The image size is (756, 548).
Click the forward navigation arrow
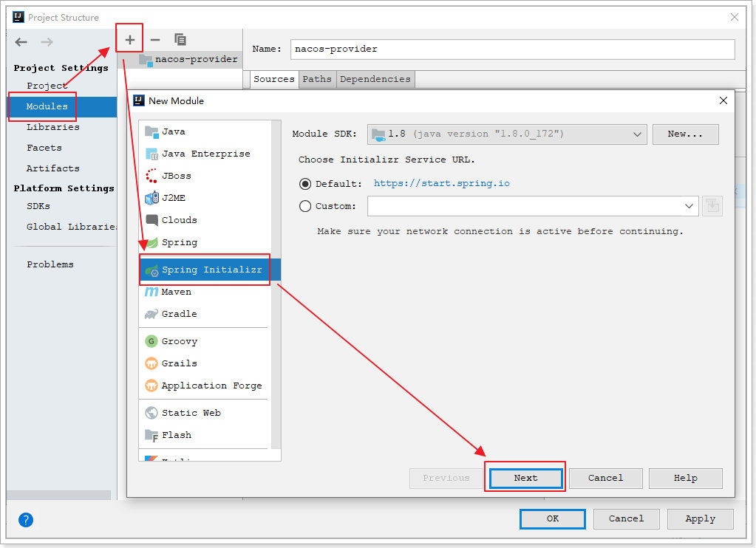[47, 42]
